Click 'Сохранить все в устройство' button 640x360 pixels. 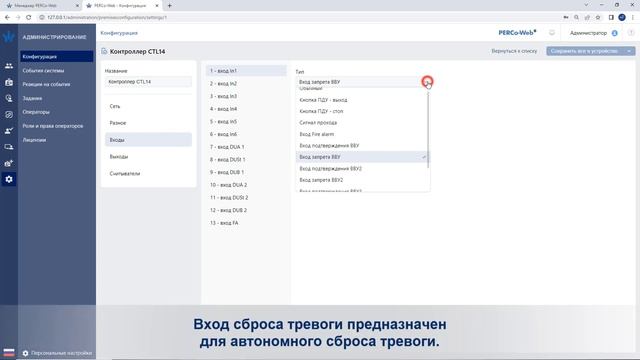pos(585,51)
